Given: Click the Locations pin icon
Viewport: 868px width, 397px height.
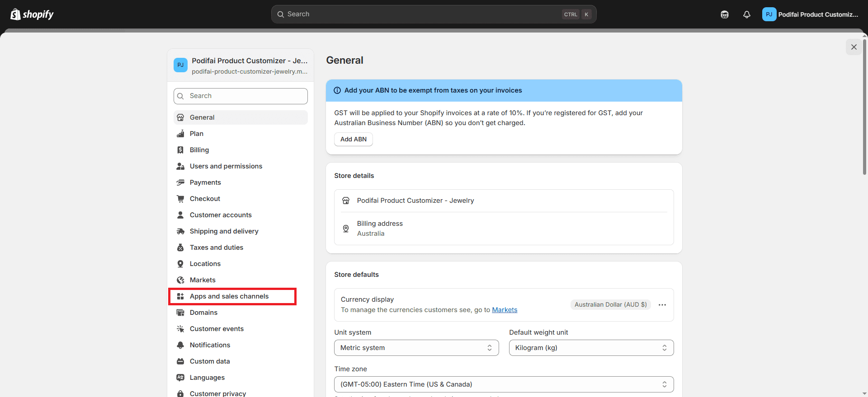Looking at the screenshot, I should pos(180,264).
